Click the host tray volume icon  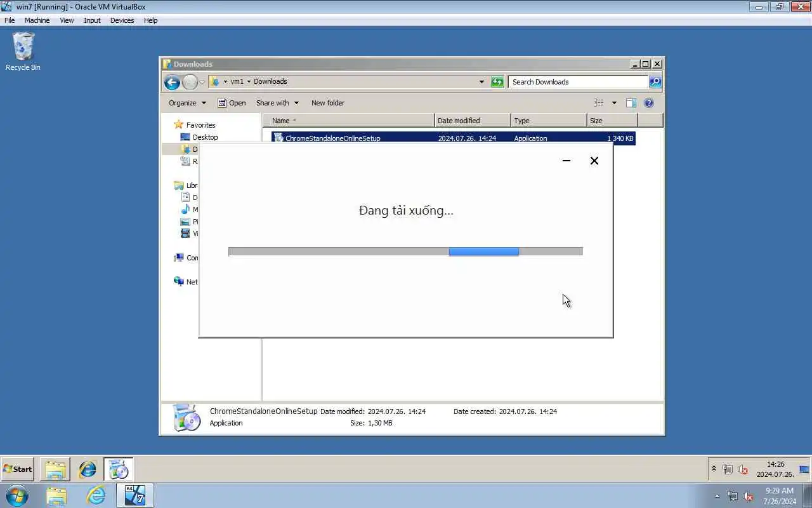tap(748, 496)
